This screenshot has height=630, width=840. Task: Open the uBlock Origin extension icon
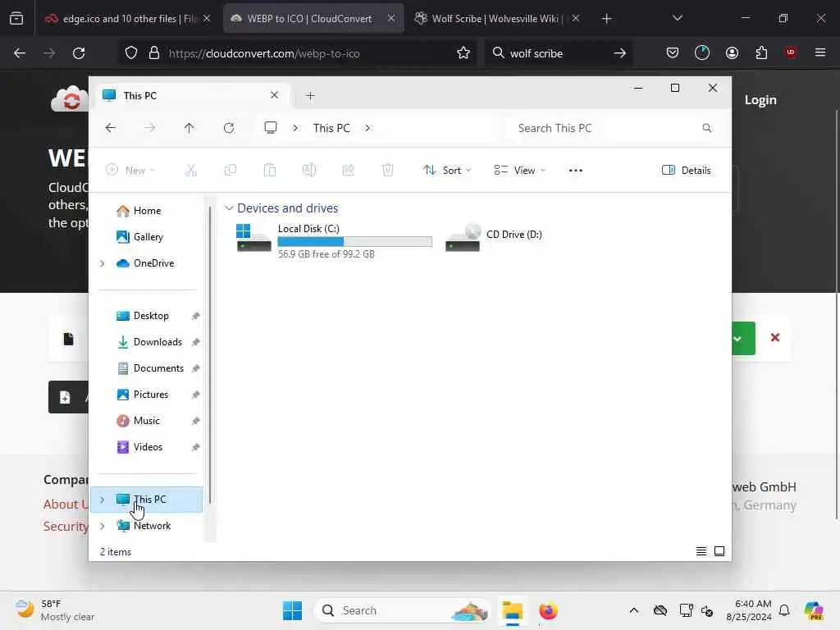coord(790,52)
